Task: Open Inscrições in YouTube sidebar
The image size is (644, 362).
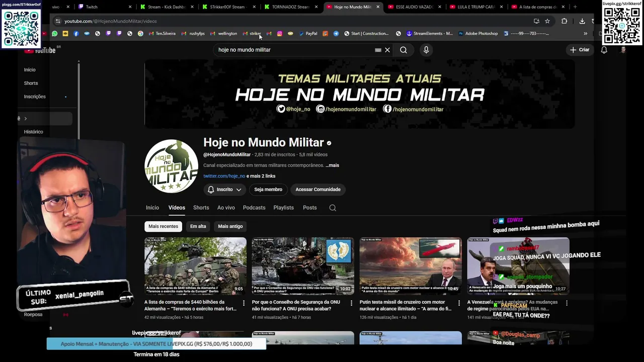Action: pyautogui.click(x=35, y=97)
